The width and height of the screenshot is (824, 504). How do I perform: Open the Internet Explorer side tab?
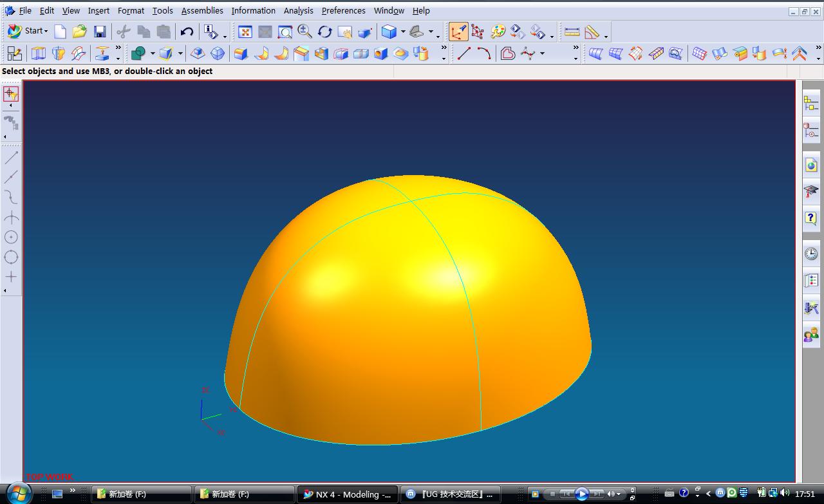point(811,165)
